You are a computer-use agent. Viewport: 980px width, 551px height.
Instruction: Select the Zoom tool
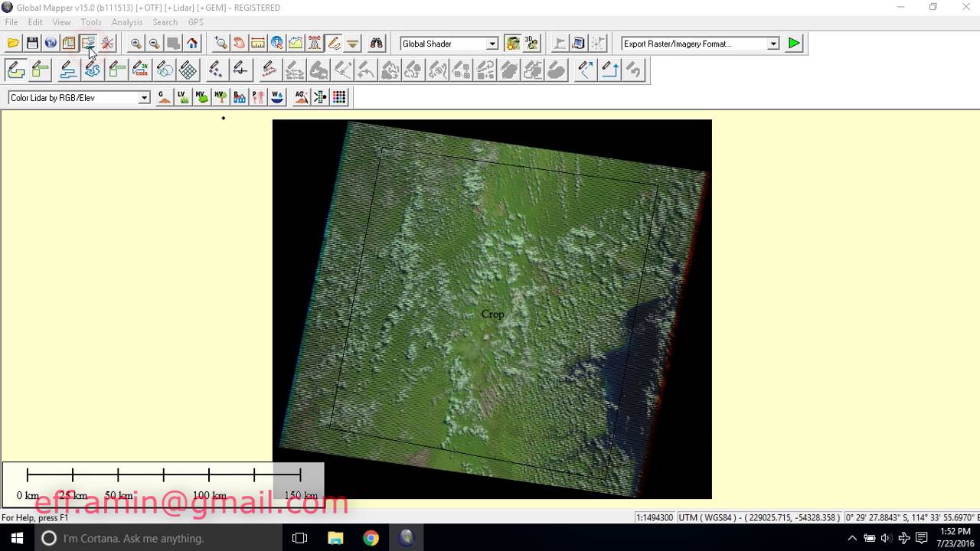[220, 44]
